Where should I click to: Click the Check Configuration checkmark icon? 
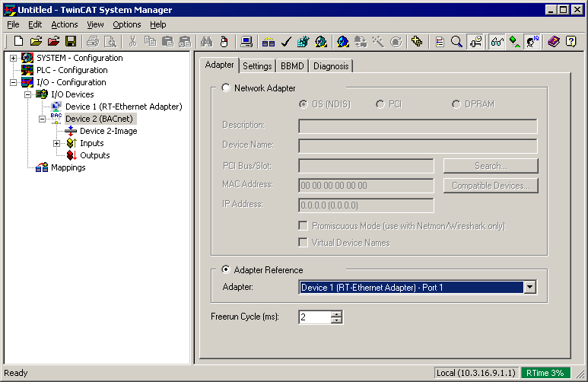tap(286, 41)
